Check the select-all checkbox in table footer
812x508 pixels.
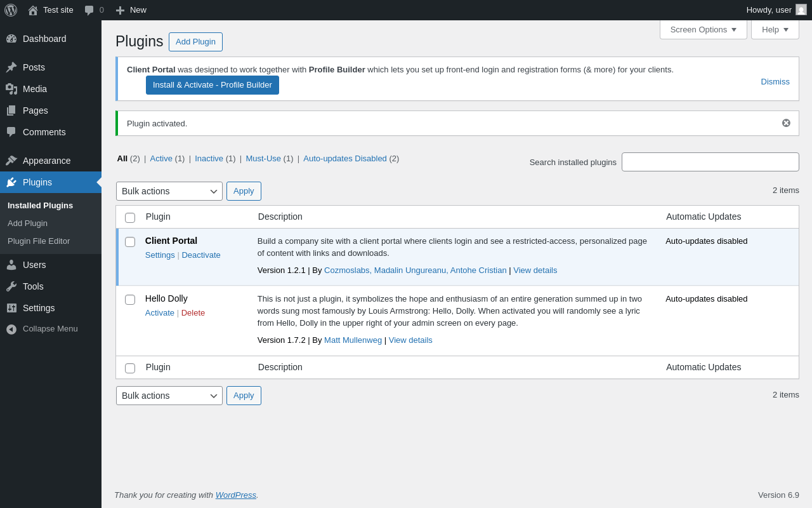point(130,368)
